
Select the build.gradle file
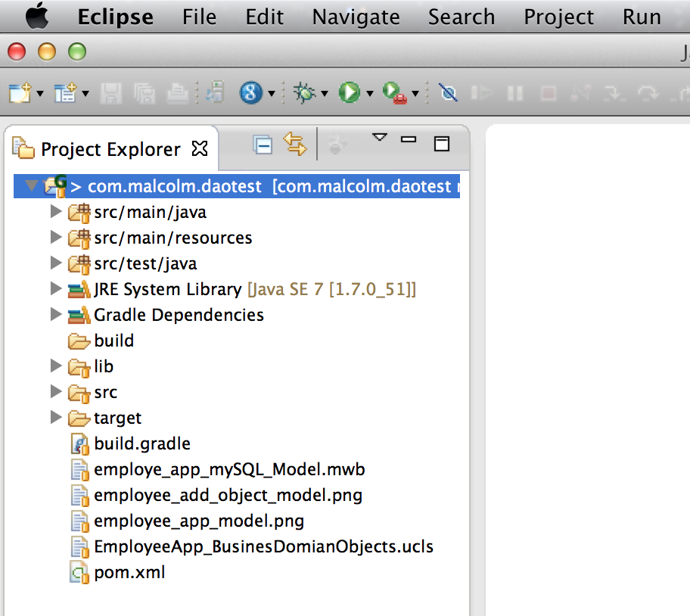click(x=141, y=443)
